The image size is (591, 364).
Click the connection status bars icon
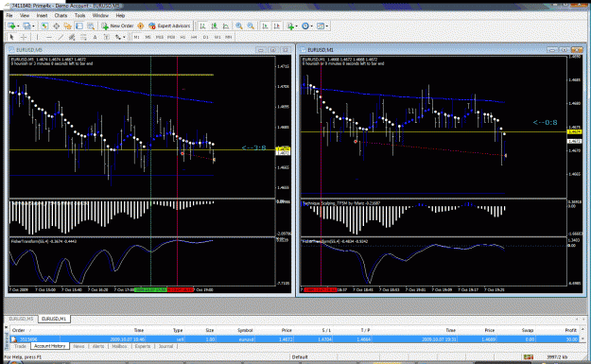click(529, 356)
